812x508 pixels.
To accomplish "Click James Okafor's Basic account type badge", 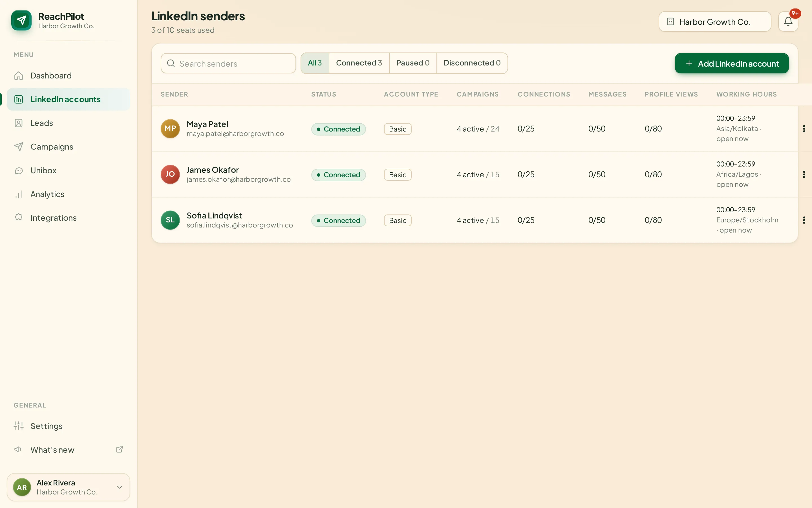I will [x=398, y=175].
